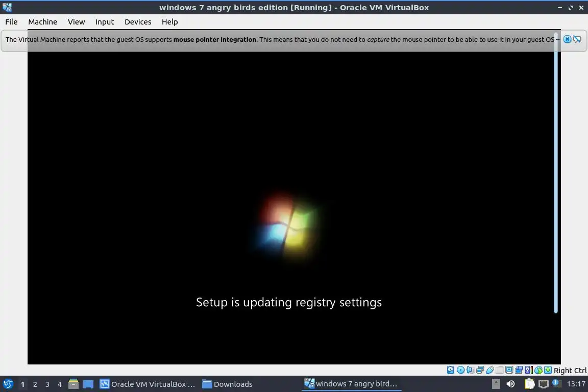Click the keyboard capture arrow icon
This screenshot has width=588, height=392.
(548, 370)
